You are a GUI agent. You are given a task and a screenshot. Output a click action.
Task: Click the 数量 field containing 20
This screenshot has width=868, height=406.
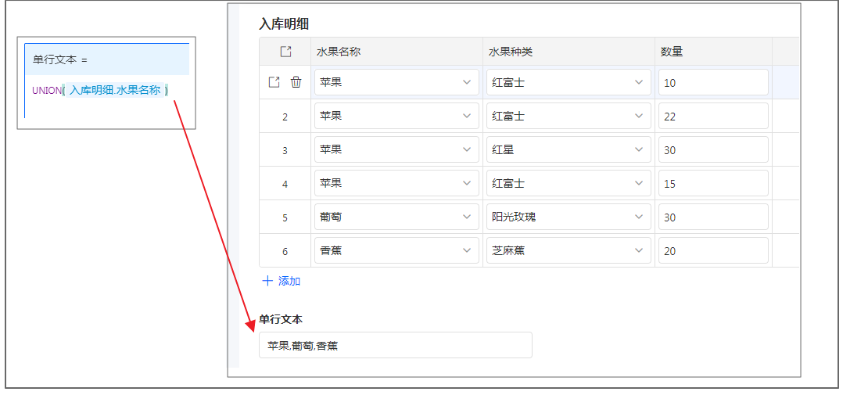[x=712, y=250]
